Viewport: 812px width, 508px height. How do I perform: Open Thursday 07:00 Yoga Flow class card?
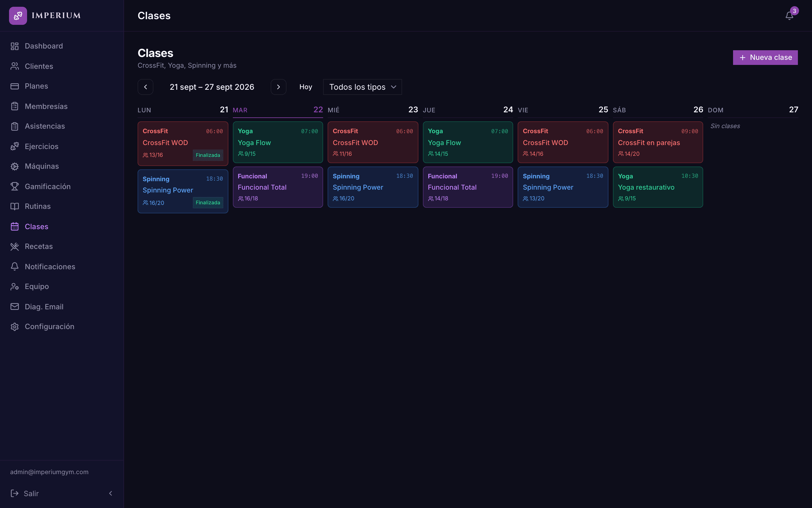tap(468, 142)
